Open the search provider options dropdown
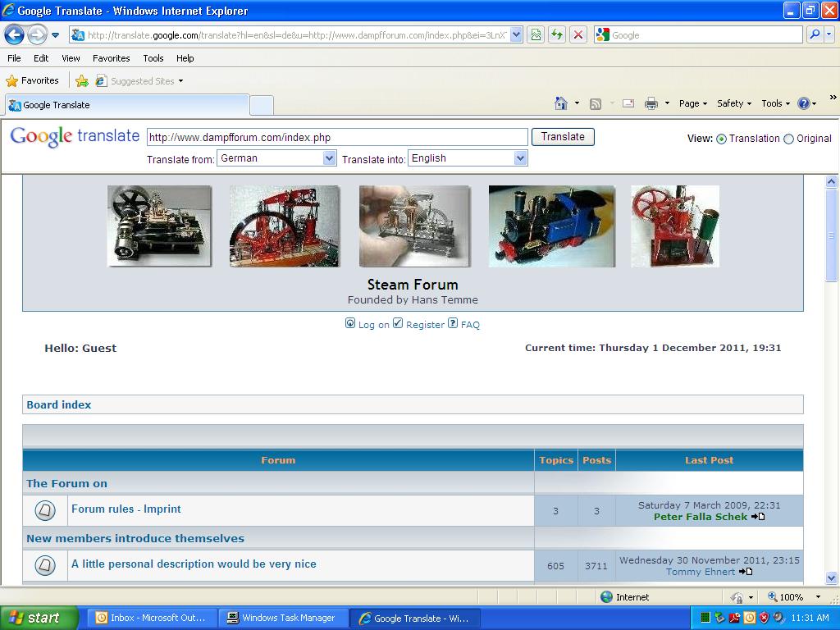This screenshot has width=840, height=630. pyautogui.click(x=829, y=34)
